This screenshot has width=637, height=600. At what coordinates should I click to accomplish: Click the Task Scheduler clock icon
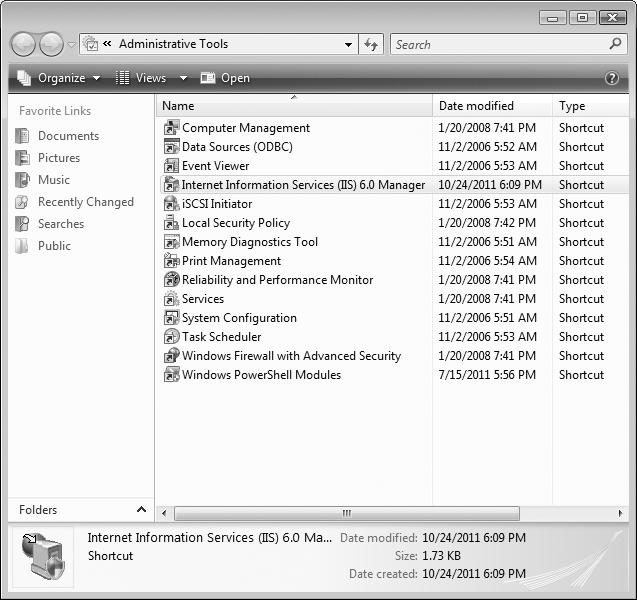[171, 337]
